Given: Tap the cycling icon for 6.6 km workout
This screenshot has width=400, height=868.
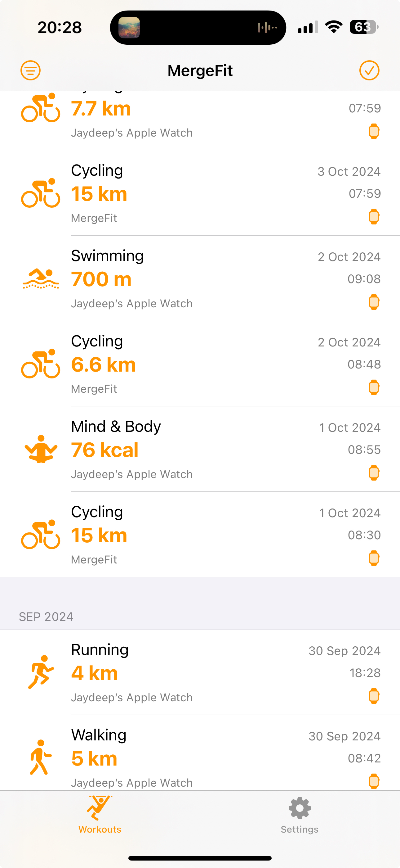Looking at the screenshot, I should 41,364.
